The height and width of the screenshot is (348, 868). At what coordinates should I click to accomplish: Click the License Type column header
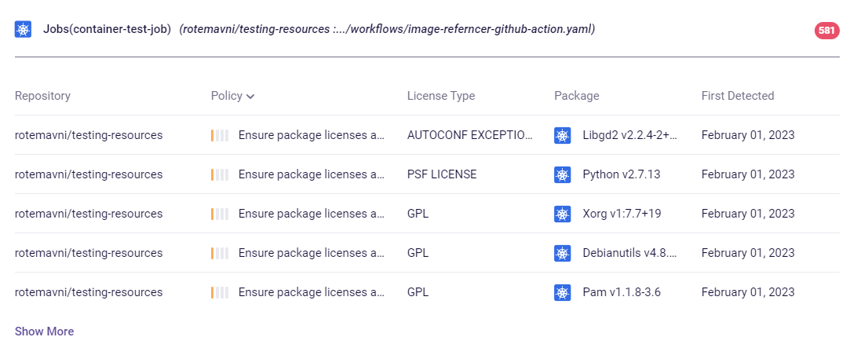click(x=440, y=96)
